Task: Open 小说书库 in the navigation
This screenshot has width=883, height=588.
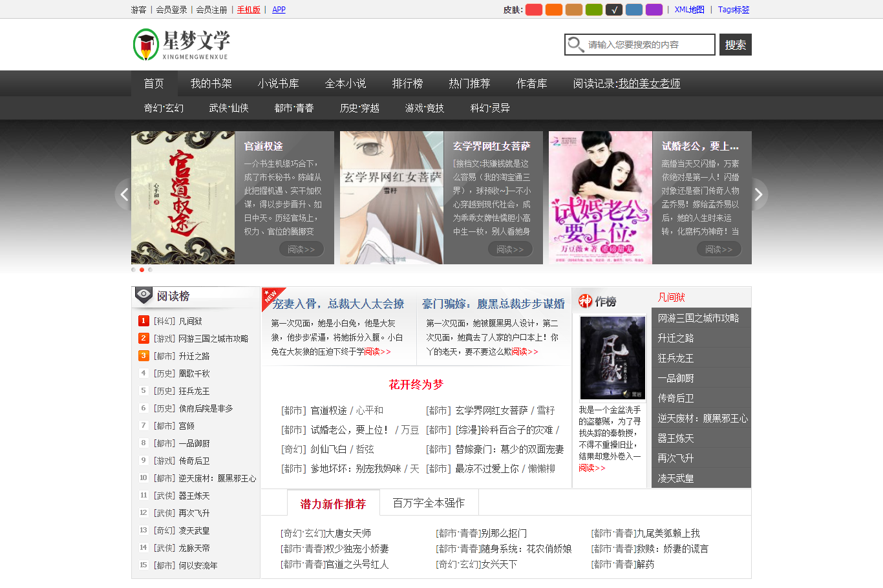Action: 279,83
